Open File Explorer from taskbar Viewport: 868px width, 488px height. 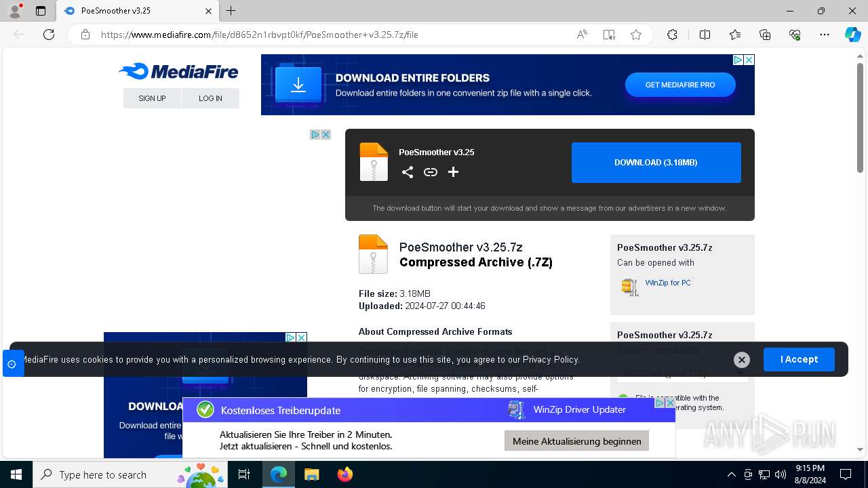pos(311,474)
